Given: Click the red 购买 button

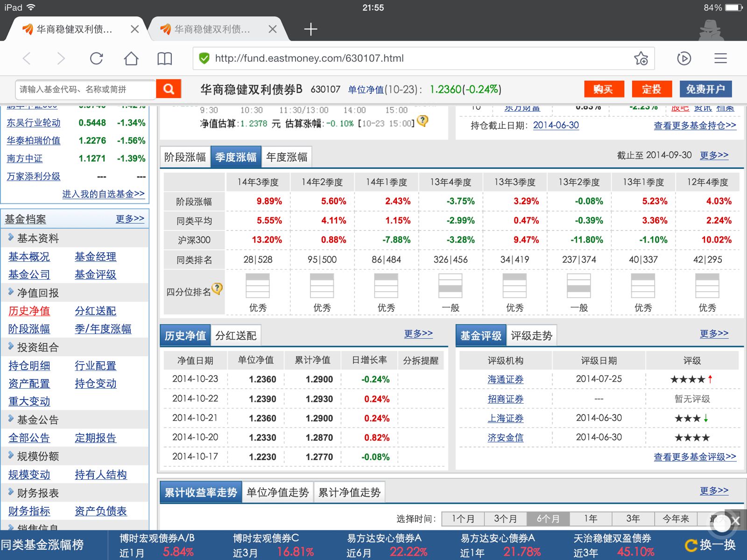Looking at the screenshot, I should coord(604,89).
